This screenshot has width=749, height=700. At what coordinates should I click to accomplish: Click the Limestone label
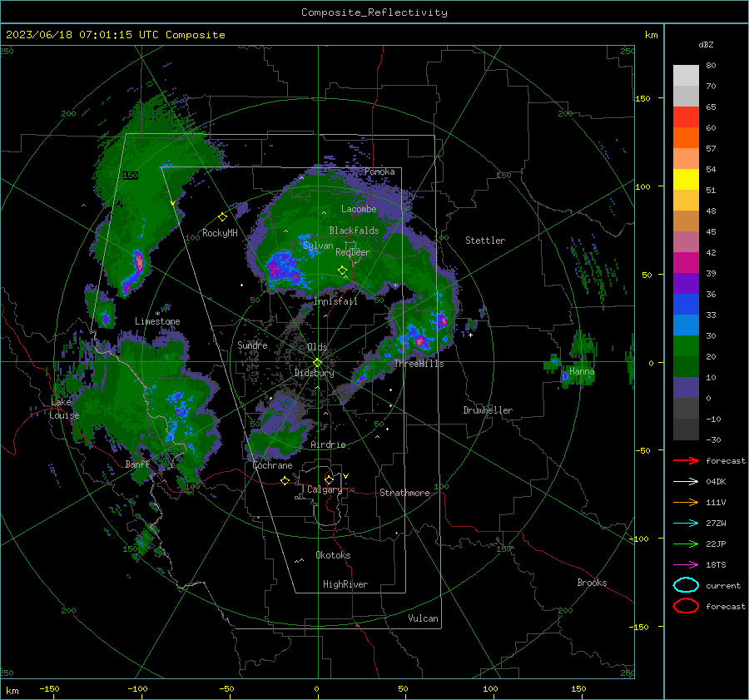click(x=157, y=321)
